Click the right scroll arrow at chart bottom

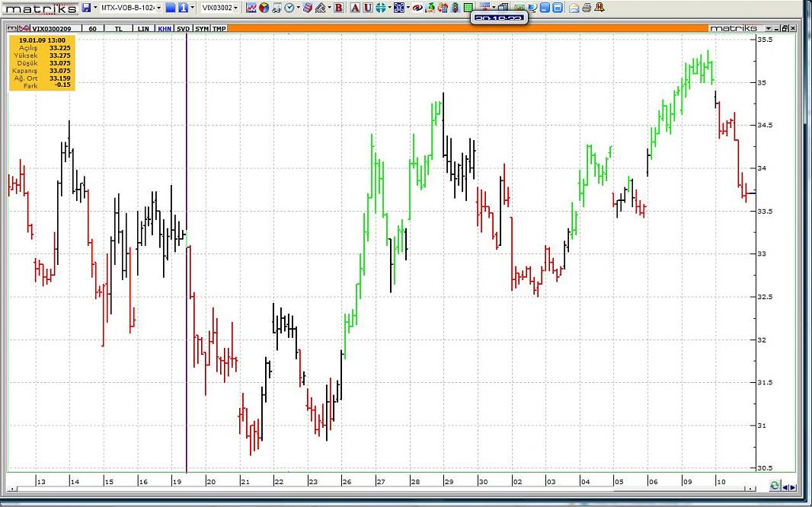(793, 487)
